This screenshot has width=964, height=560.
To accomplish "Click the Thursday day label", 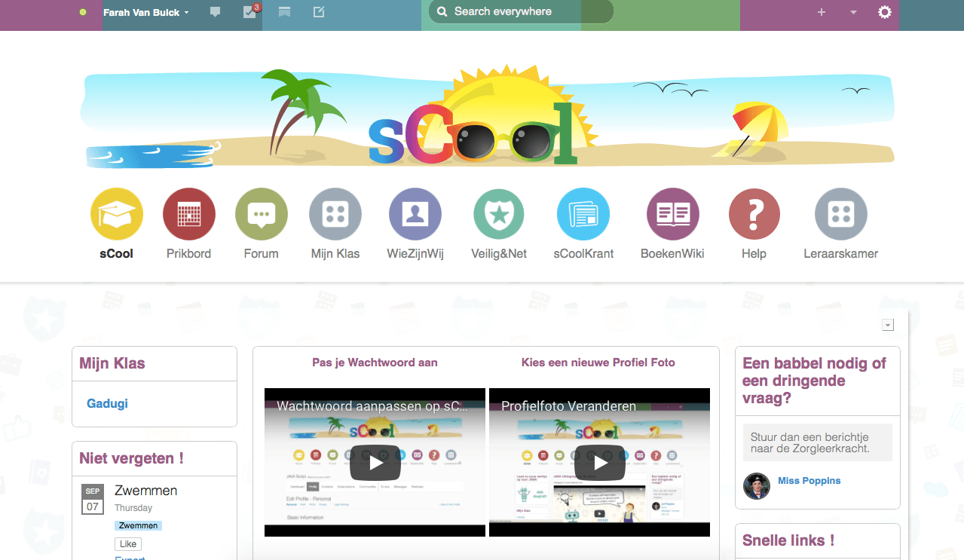I will pos(133,508).
